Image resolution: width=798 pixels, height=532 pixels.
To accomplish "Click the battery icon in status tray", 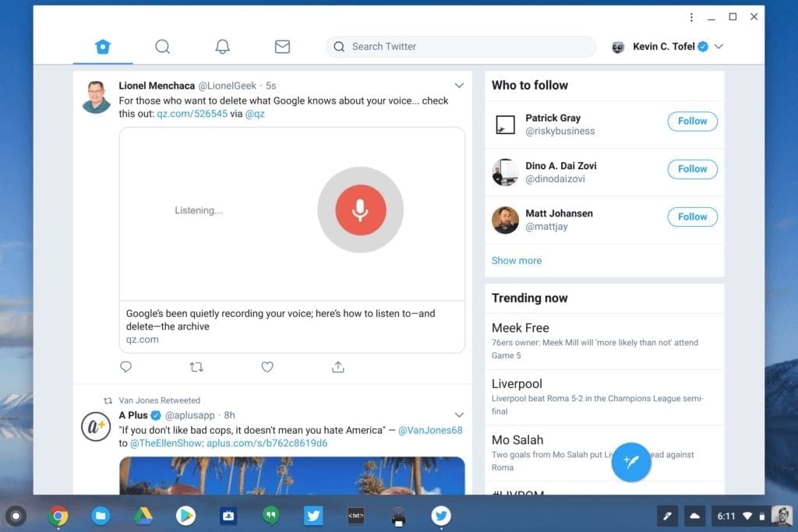I will point(762,516).
